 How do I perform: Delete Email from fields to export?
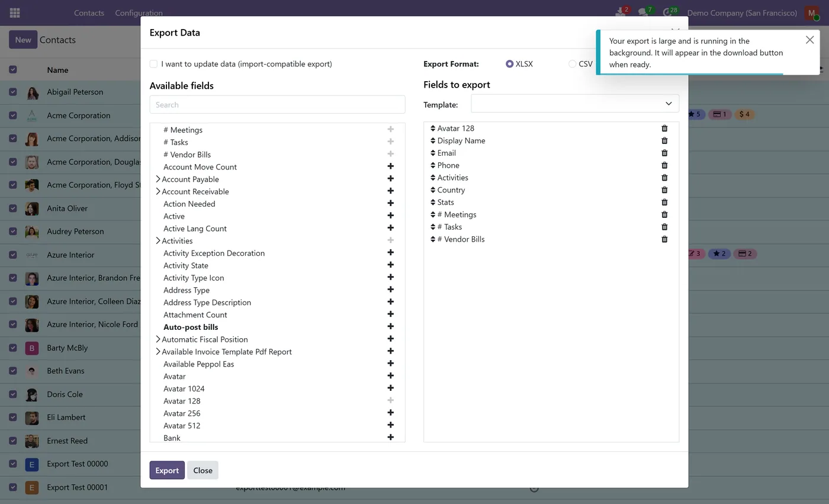664,153
